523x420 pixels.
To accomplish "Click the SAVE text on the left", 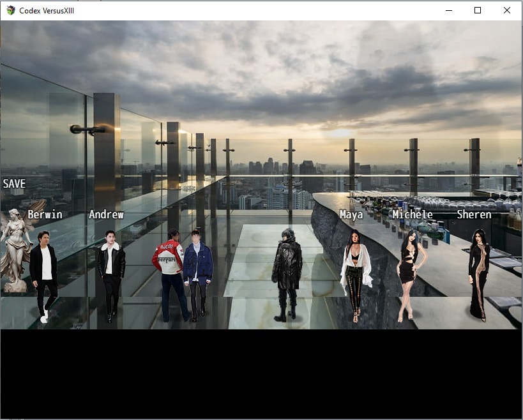I will pyautogui.click(x=14, y=184).
